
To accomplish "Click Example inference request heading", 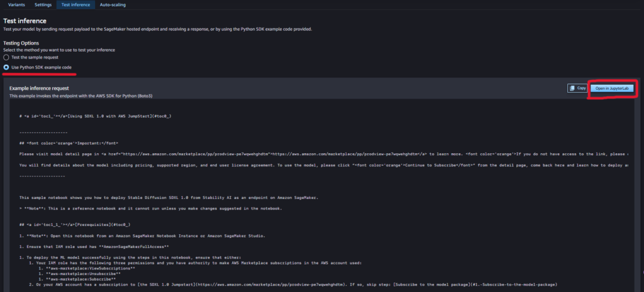I will [x=39, y=88].
